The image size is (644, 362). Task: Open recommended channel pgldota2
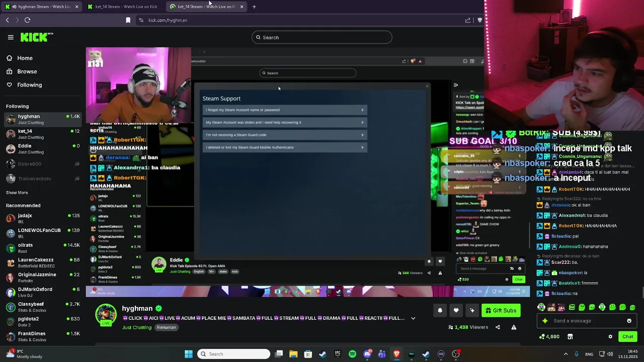point(43,322)
